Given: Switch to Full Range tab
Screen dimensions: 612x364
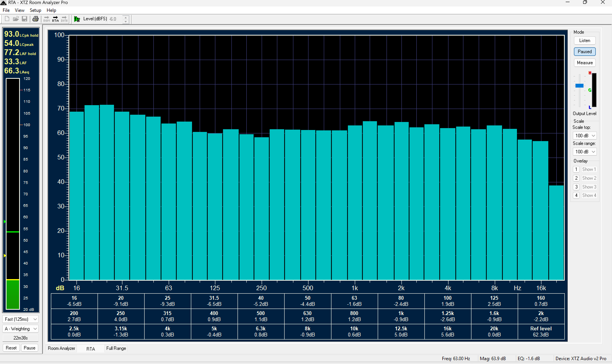Looking at the screenshot, I should click(x=116, y=348).
